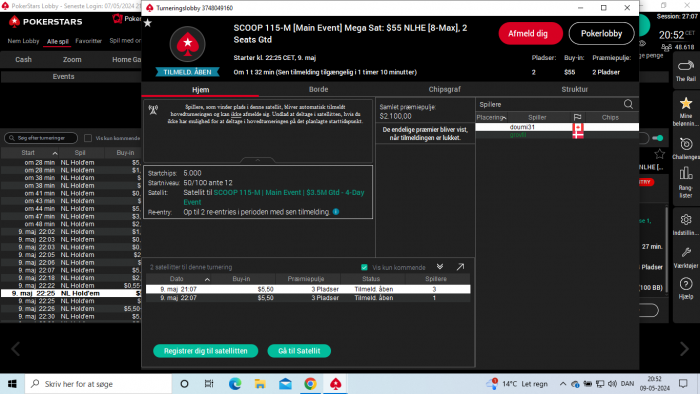Open Microsoft Edge from taskbar
Viewport: 700px width, 394px height.
point(235,384)
